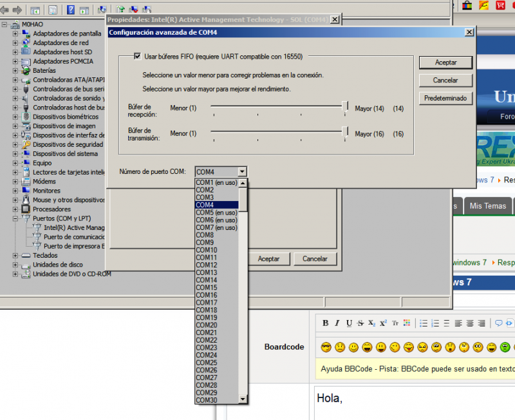Viewport: 515px width, 420px height.
Task: Insert a quote bubble in editor
Action: 498,323
